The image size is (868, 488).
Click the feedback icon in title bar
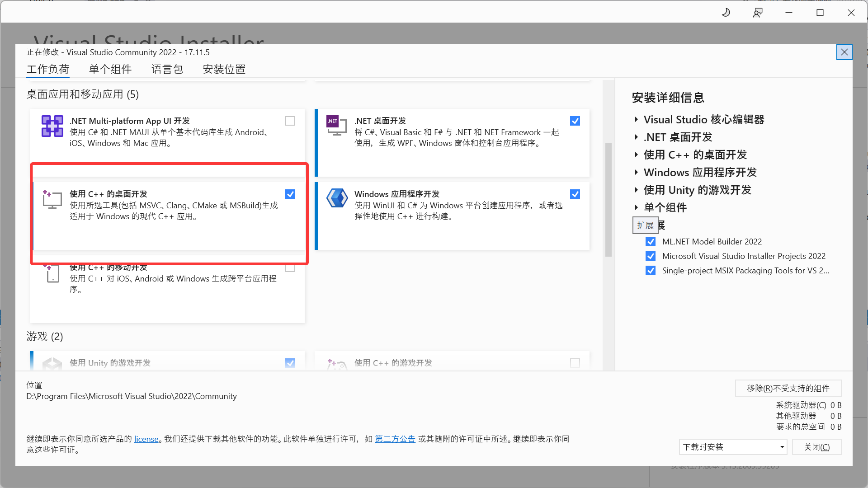pyautogui.click(x=758, y=12)
